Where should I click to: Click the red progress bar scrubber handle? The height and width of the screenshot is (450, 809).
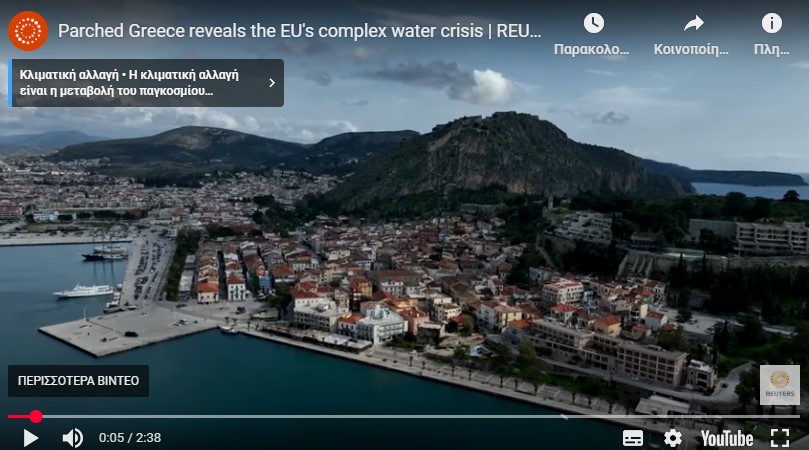[x=36, y=416]
